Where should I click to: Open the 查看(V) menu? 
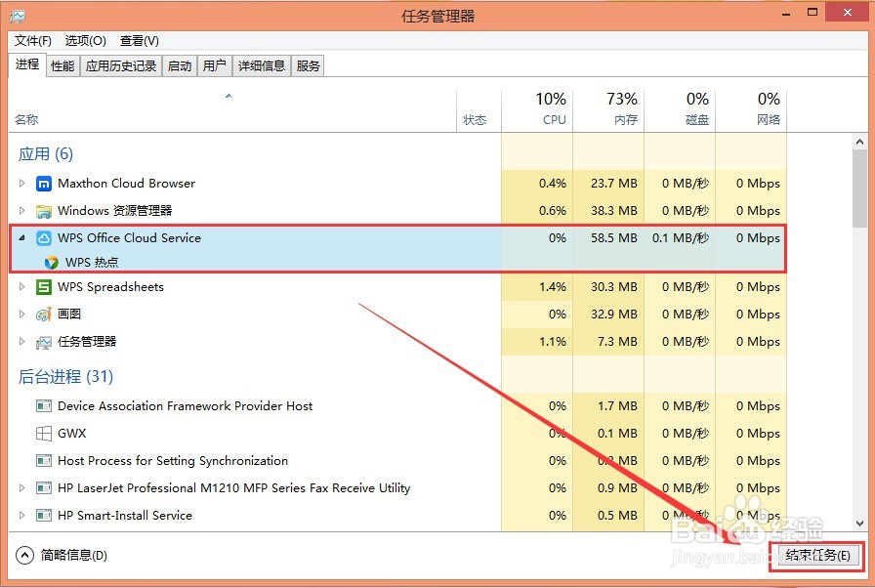click(140, 41)
